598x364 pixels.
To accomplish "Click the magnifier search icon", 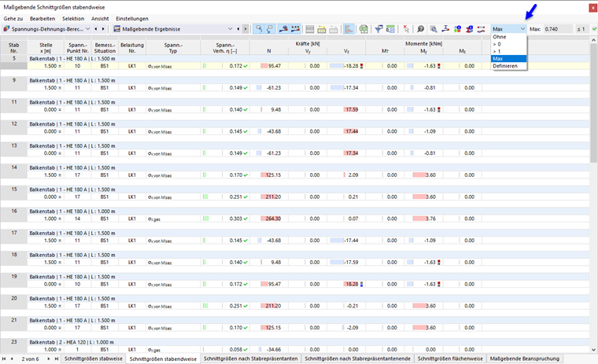I will [x=420, y=29].
